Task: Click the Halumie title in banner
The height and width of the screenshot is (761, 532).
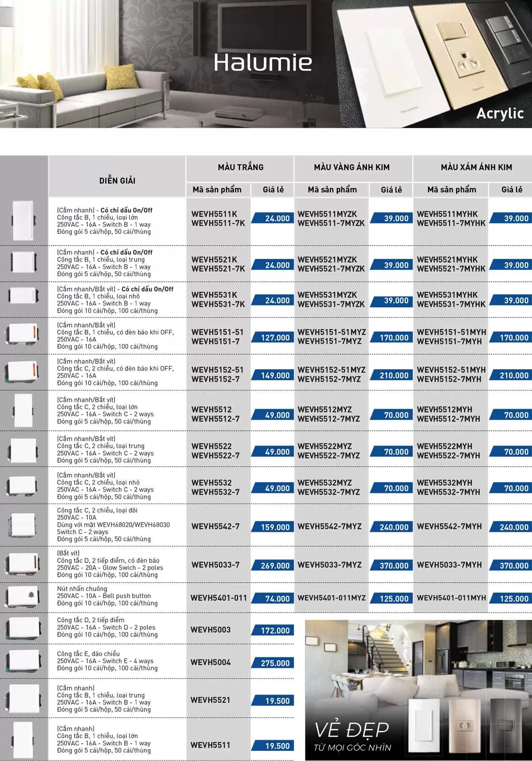Action: point(262,62)
